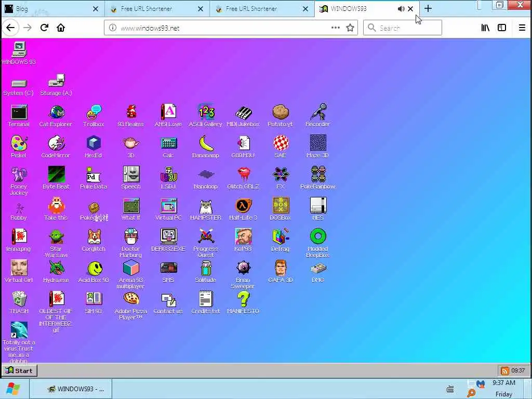Open System (C:) drive icon
This screenshot has width=532, height=399.
click(x=19, y=87)
